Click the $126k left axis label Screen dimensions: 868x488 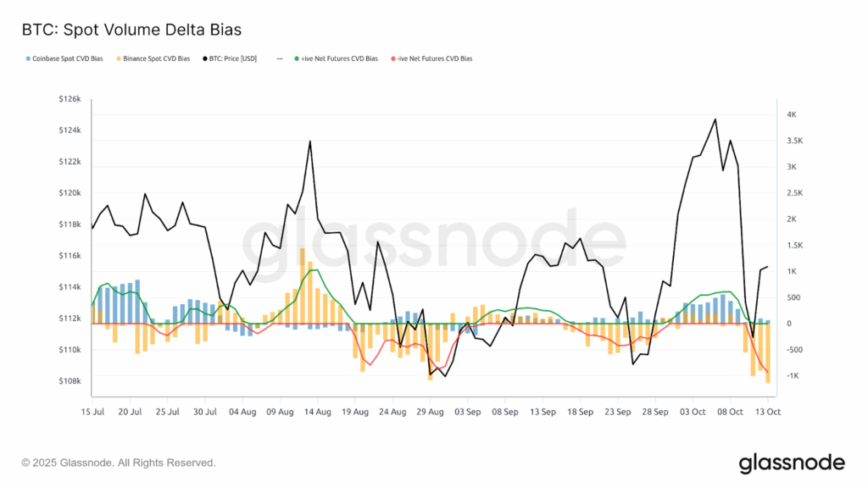pos(70,99)
